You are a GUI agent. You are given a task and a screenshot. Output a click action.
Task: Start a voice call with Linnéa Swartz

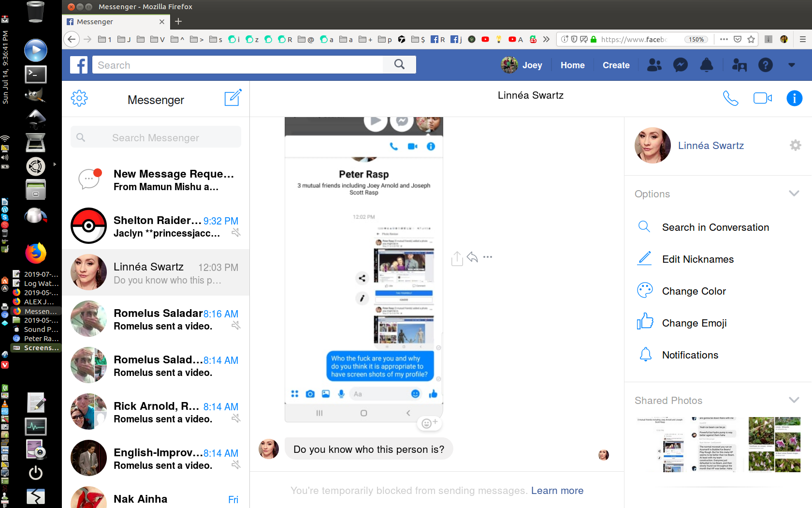[730, 98]
